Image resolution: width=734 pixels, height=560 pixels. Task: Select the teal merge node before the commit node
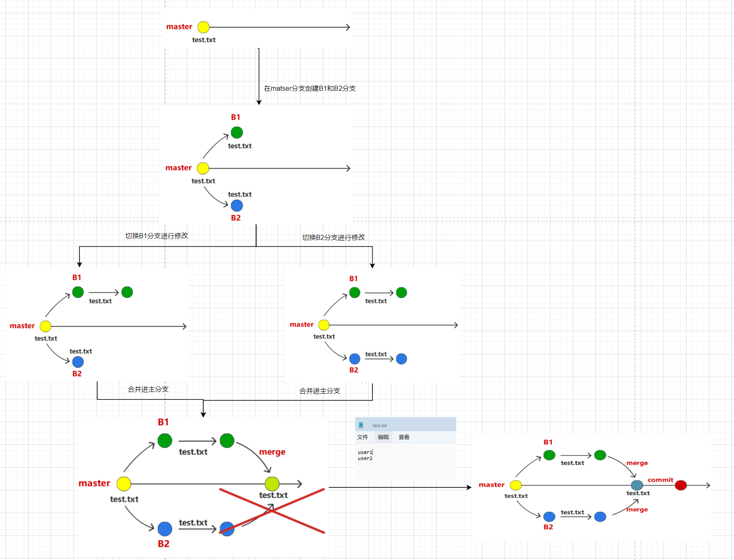pyautogui.click(x=637, y=485)
